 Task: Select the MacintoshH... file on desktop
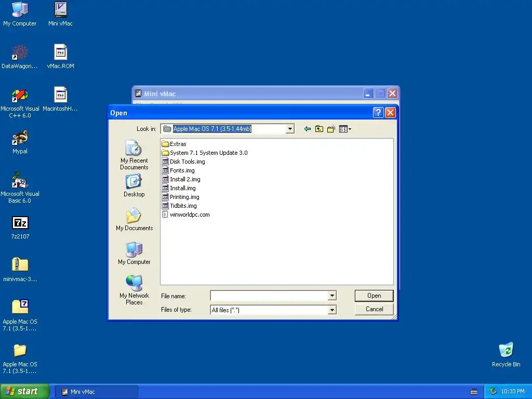pos(60,99)
